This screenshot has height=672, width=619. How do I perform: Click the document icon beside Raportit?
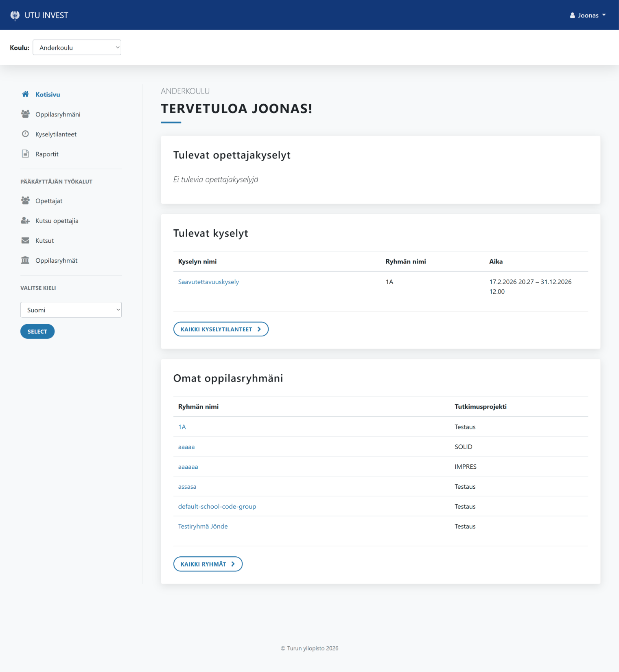(25, 154)
